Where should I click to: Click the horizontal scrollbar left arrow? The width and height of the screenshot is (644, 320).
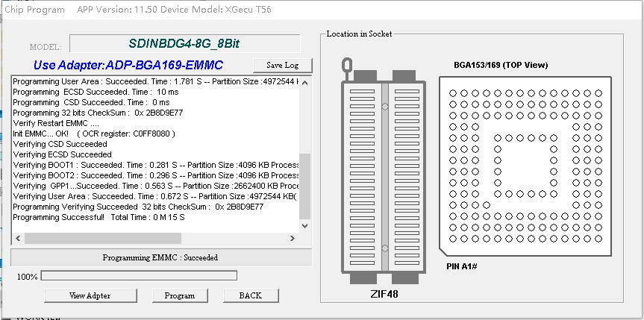18,238
